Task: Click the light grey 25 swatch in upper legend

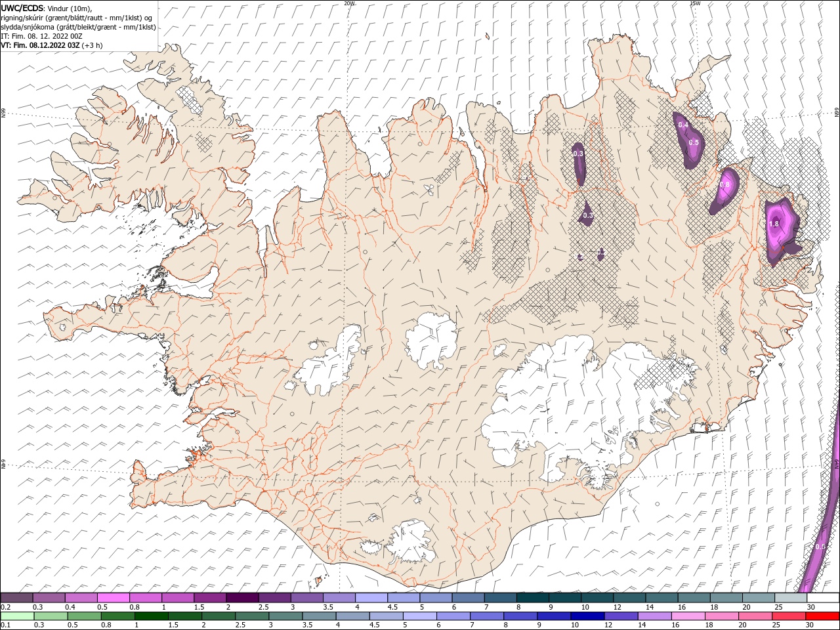Action: (791, 598)
